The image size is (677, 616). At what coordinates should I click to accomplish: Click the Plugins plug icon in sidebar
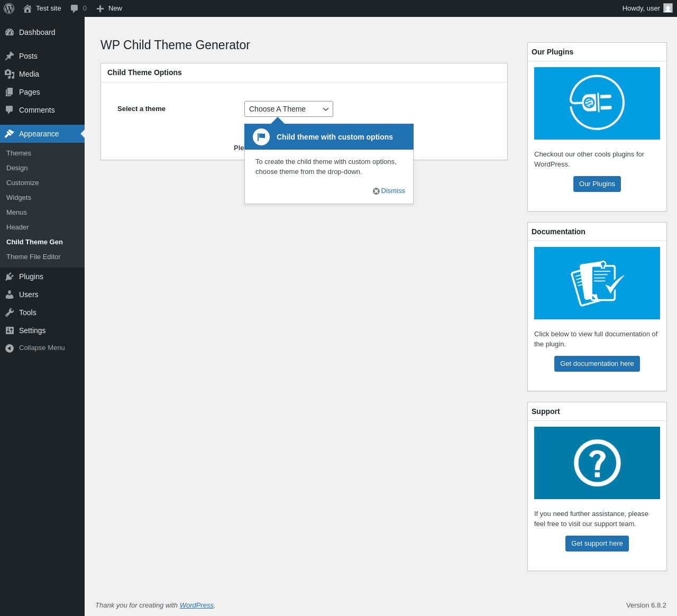(10, 277)
